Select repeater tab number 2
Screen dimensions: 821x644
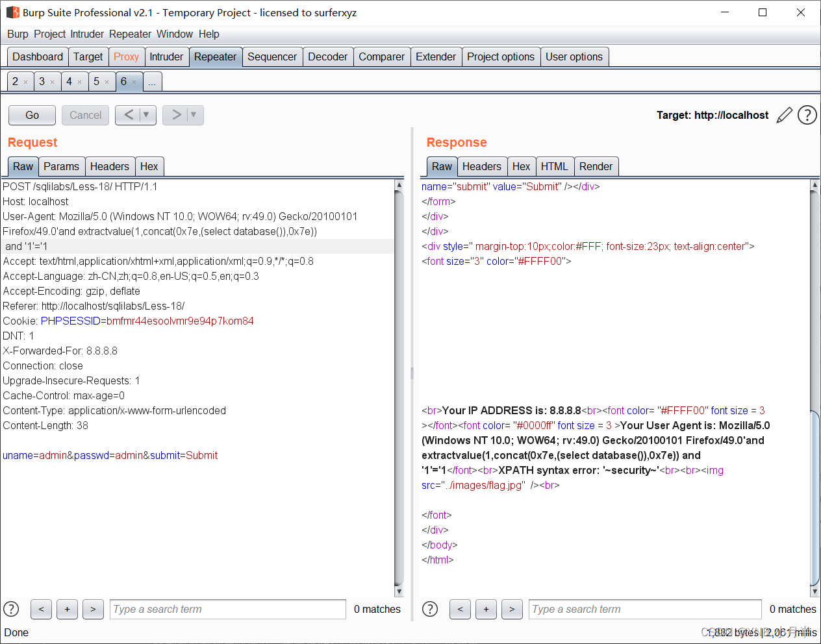(x=15, y=82)
